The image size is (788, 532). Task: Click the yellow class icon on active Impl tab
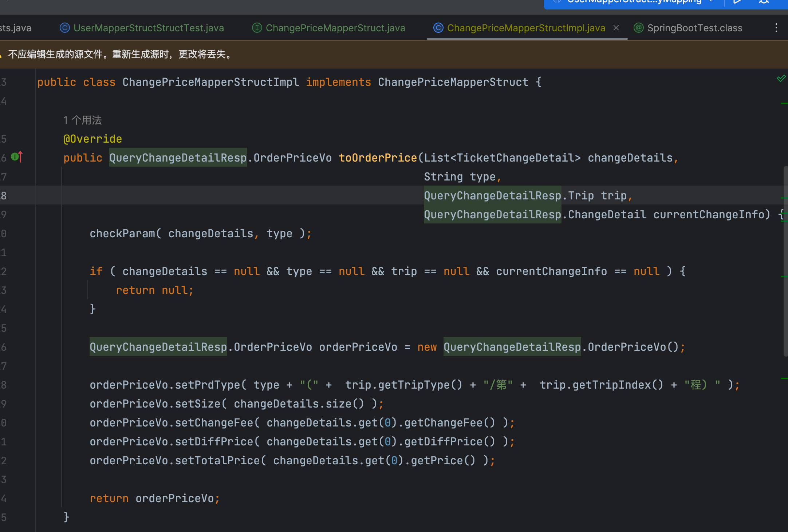point(438,28)
